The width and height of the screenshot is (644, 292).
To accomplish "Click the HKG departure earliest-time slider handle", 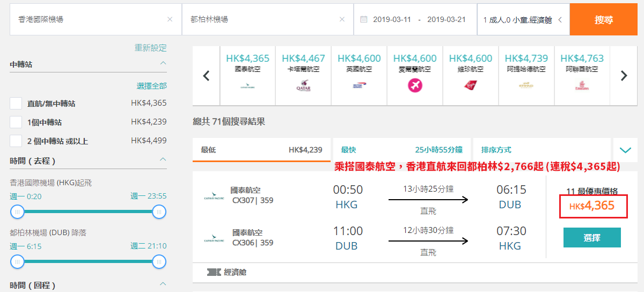I will click(18, 212).
